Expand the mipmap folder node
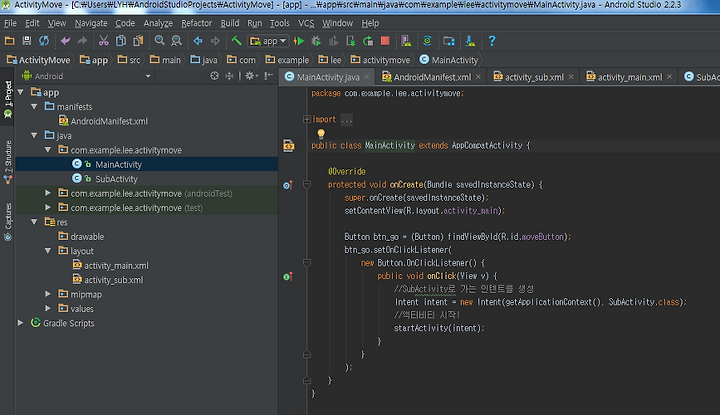This screenshot has width=720, height=415. [x=48, y=294]
